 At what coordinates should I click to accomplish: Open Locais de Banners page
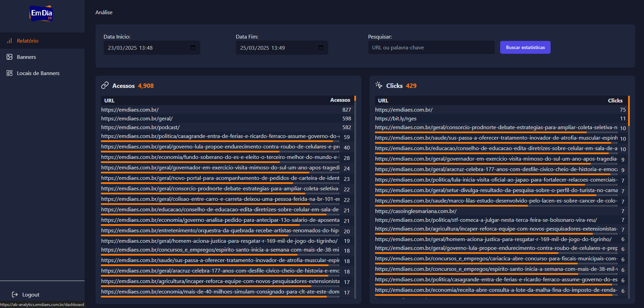pyautogui.click(x=38, y=73)
